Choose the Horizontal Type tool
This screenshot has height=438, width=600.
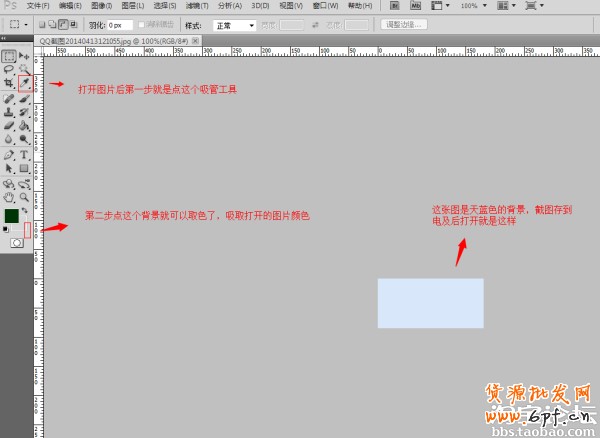24,155
